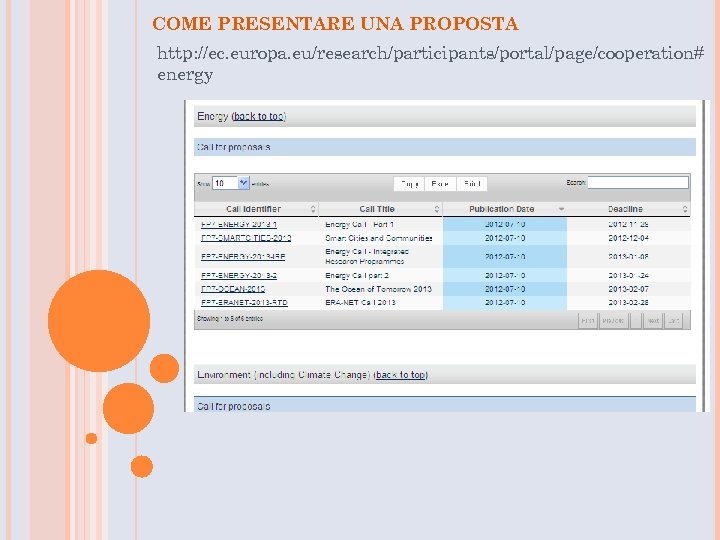Follow 'back to top' link beside Environment heading
Image resolution: width=720 pixels, height=540 pixels.
tap(401, 375)
